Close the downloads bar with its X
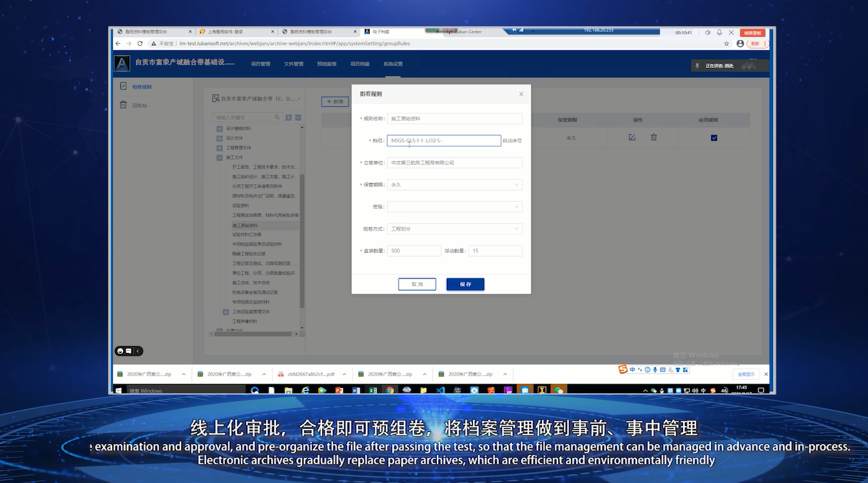The width and height of the screenshot is (868, 483). pyautogui.click(x=766, y=374)
